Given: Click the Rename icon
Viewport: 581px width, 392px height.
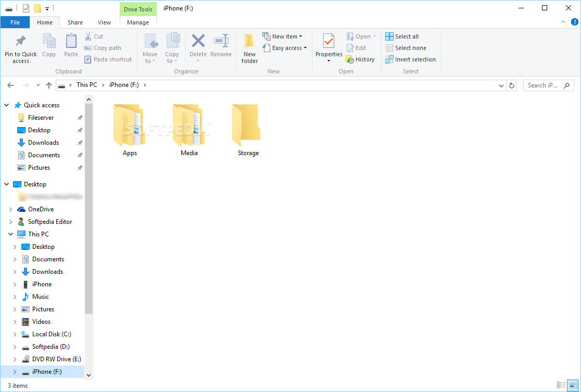Looking at the screenshot, I should coord(221,41).
